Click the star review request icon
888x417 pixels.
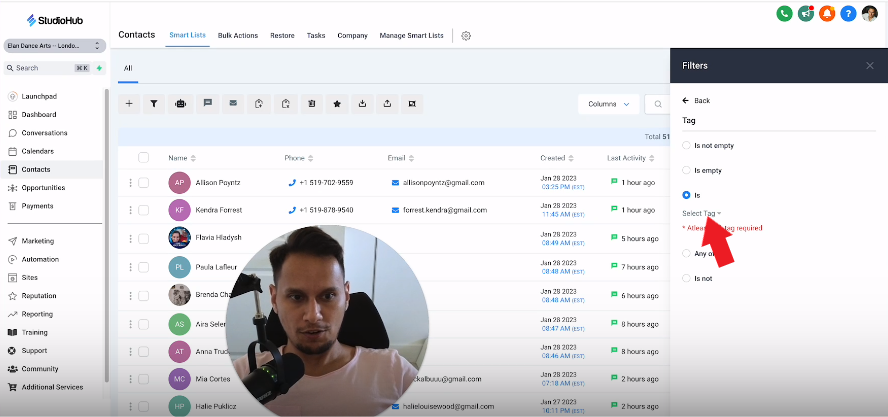point(337,104)
